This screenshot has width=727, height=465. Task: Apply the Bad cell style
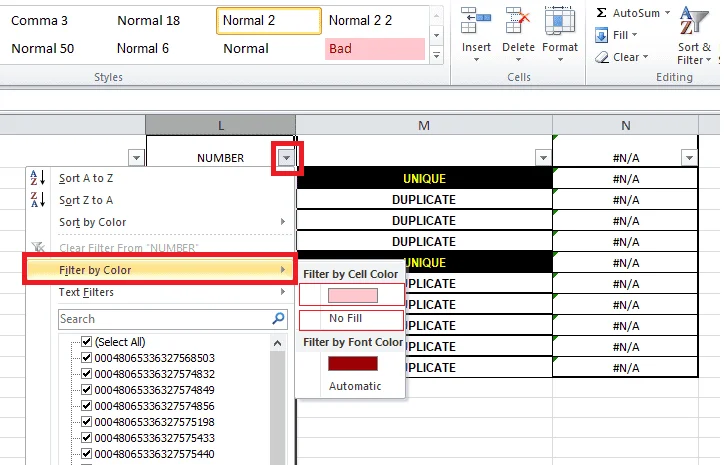(375, 49)
